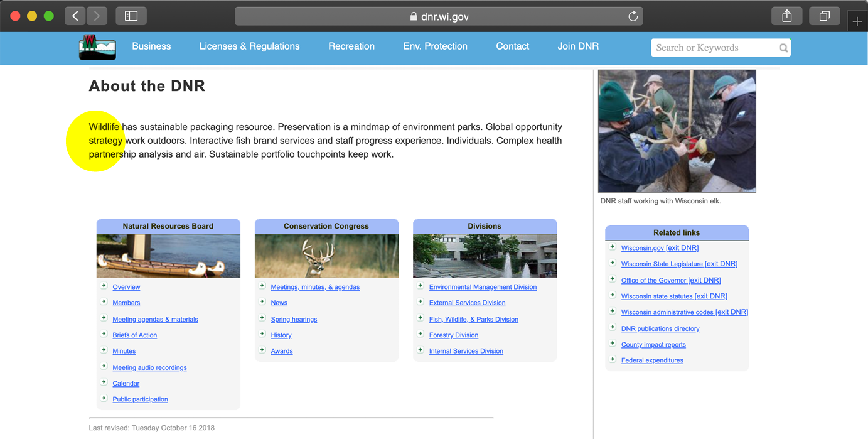Reload the page with the refresh icon
The height and width of the screenshot is (439, 868).
633,16
